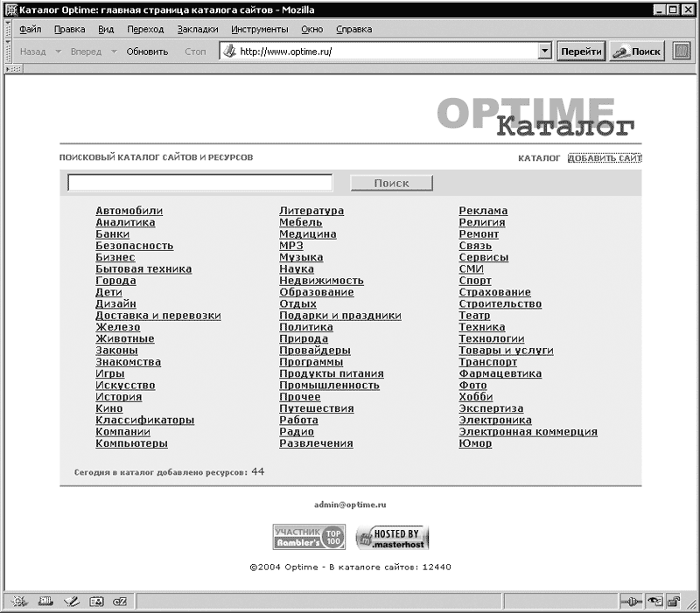Open the Безопасность category link
The height and width of the screenshot is (613, 700).
coord(135,246)
